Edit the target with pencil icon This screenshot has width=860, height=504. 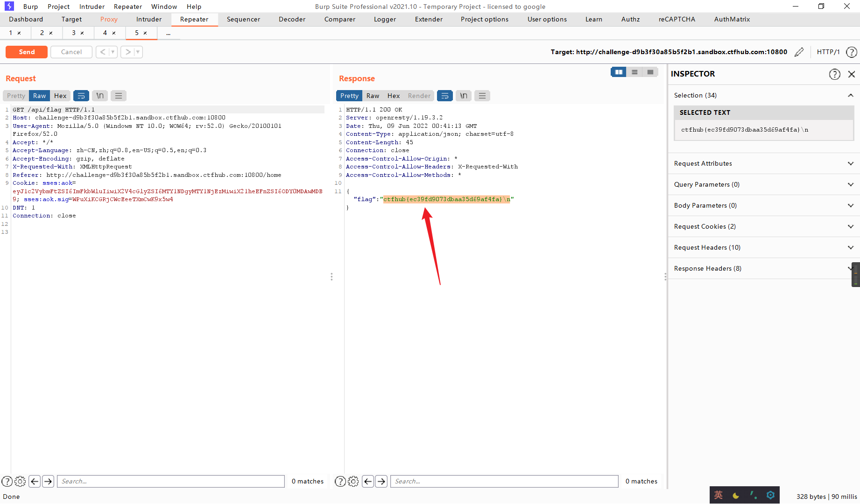pyautogui.click(x=799, y=52)
